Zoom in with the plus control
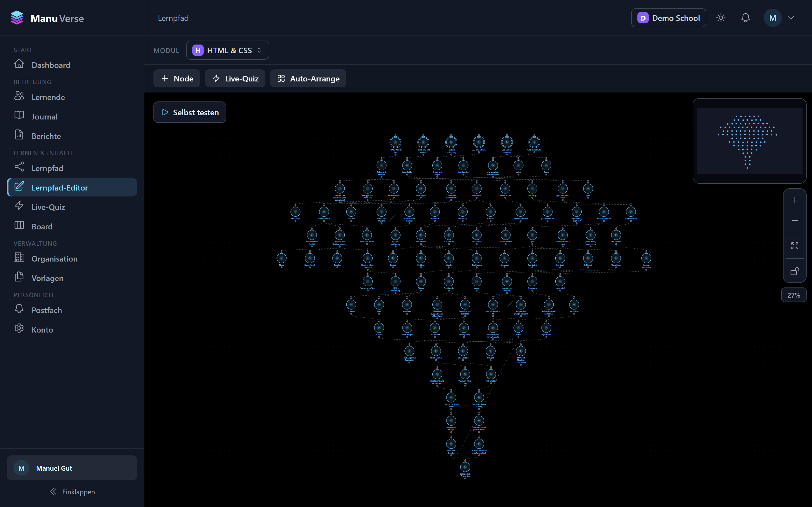812x507 pixels. [795, 200]
